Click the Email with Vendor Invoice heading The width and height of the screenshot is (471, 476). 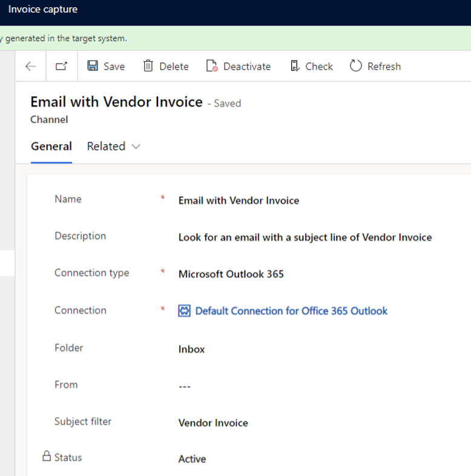pyautogui.click(x=116, y=102)
